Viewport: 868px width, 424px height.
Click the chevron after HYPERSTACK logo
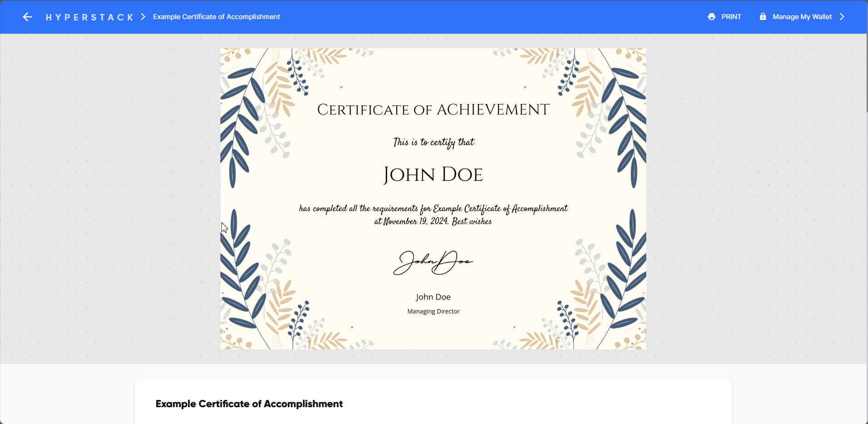[x=143, y=17]
